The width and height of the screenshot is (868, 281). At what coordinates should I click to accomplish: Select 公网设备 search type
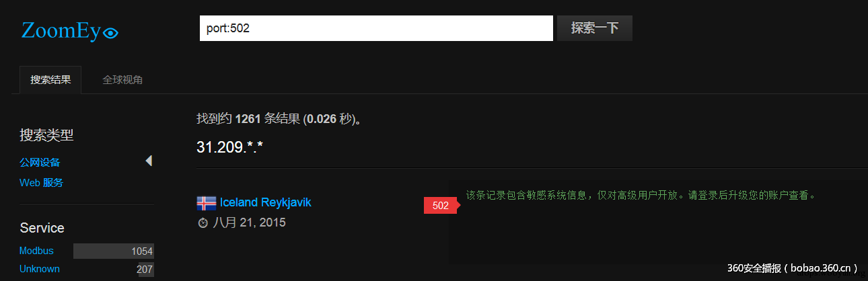[40, 162]
